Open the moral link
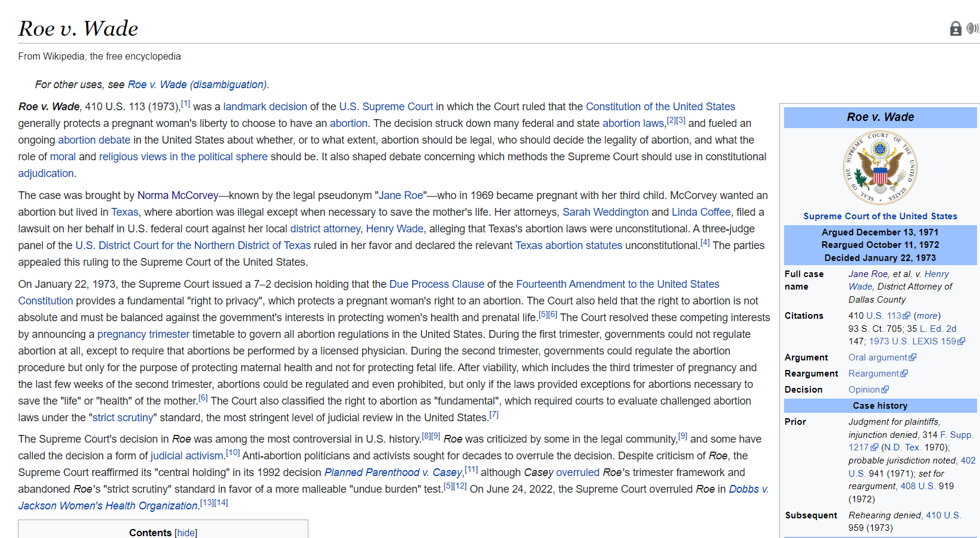The width and height of the screenshot is (980, 538). [63, 157]
